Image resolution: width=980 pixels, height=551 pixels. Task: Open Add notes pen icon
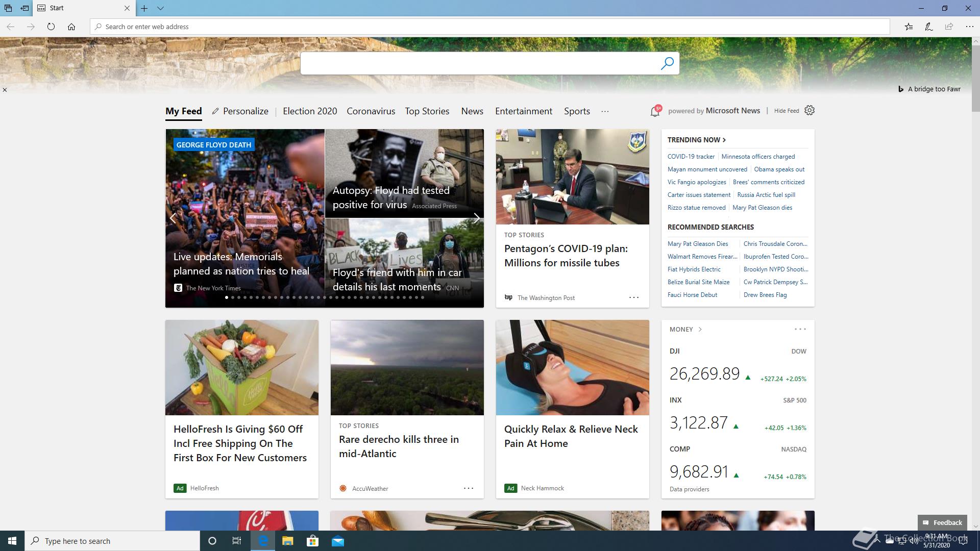[x=929, y=27]
